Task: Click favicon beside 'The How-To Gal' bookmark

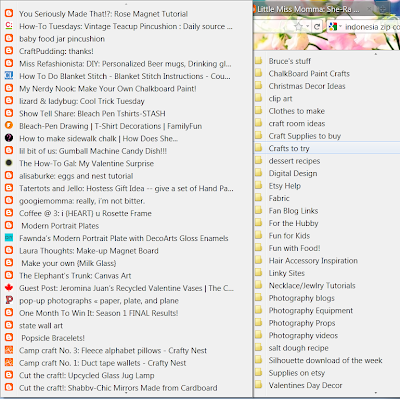Action: (x=9, y=163)
